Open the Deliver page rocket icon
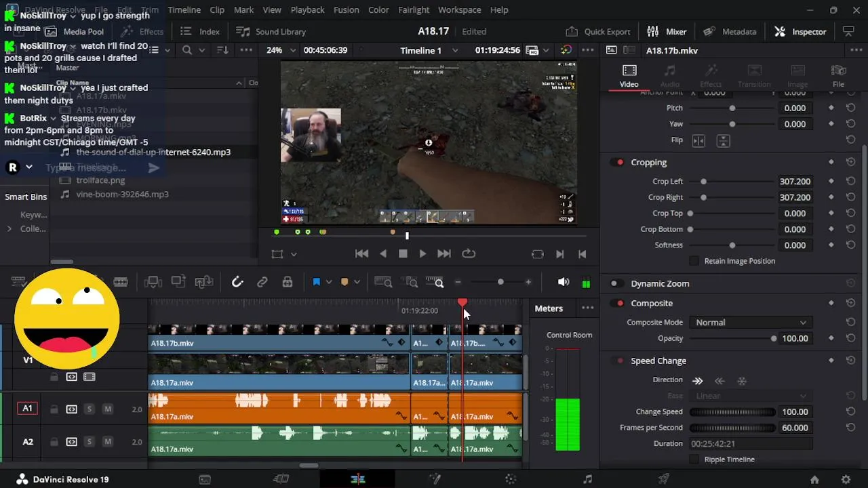The image size is (868, 488). (664, 479)
